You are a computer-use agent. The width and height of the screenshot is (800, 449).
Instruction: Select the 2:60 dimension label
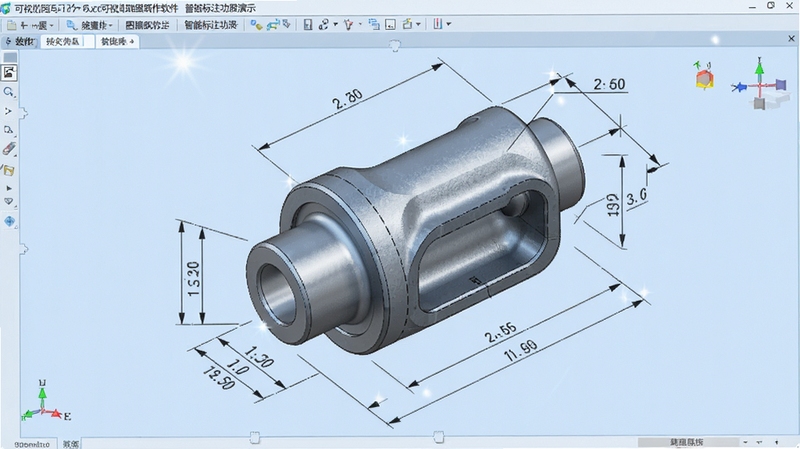tap(609, 85)
